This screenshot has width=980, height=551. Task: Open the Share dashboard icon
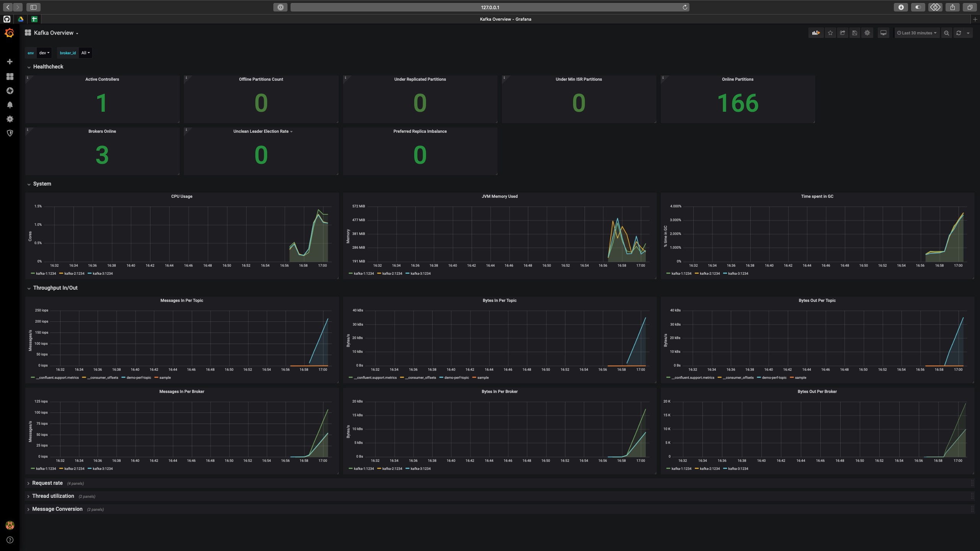coord(843,33)
